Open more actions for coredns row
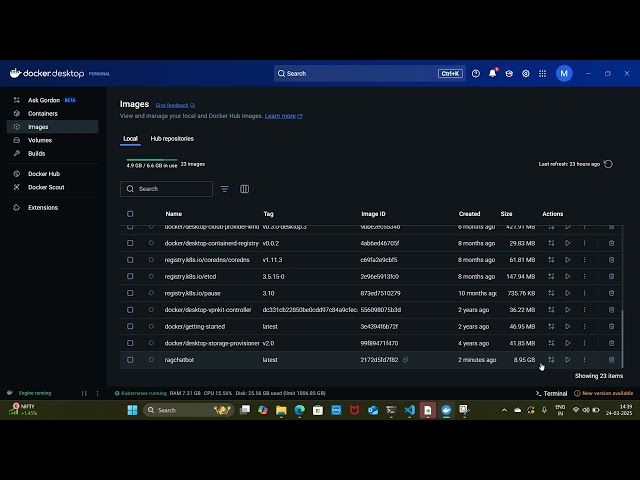Screen dimensions: 640x480 pyautogui.click(x=584, y=260)
